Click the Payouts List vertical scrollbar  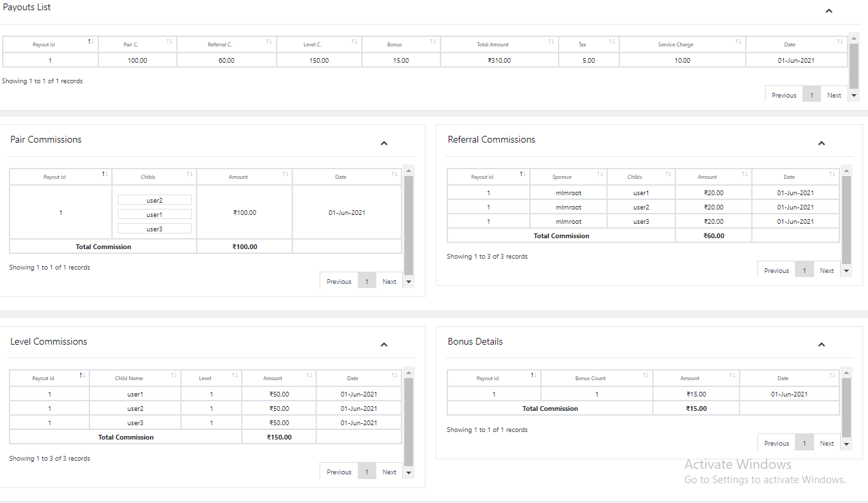pyautogui.click(x=854, y=65)
